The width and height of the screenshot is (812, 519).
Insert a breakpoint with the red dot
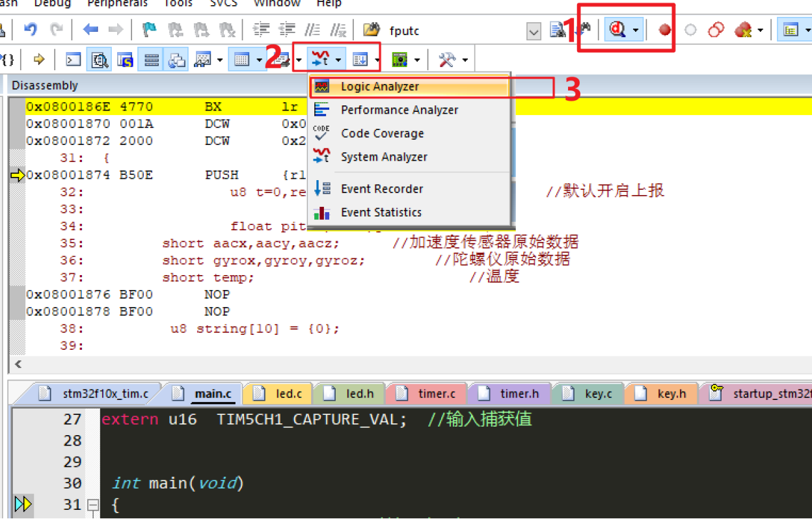[664, 30]
